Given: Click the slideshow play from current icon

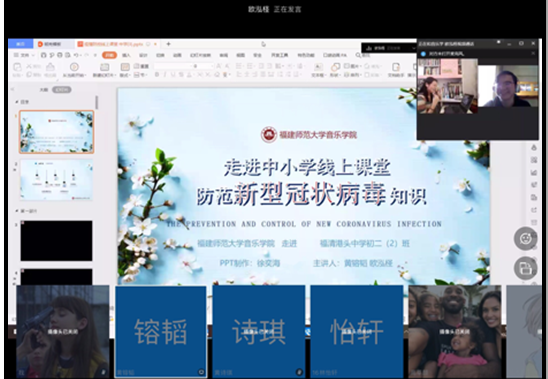Looking at the screenshot, I should [74, 67].
